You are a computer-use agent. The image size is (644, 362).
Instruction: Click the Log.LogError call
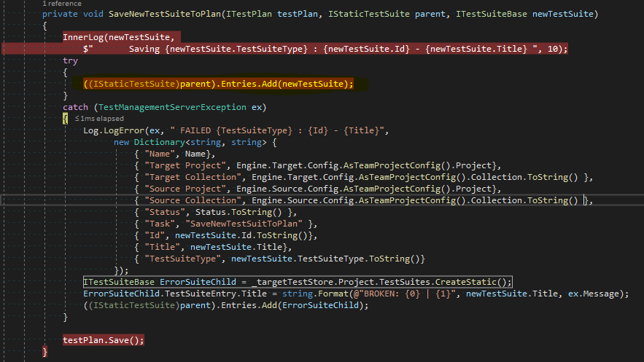(114, 130)
